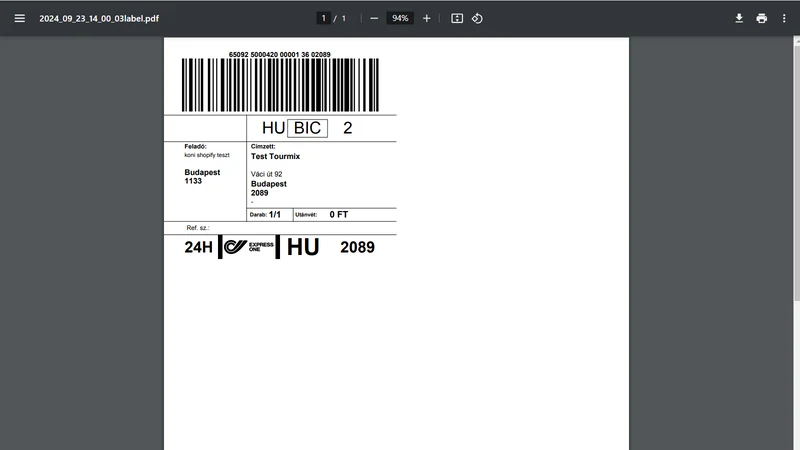The image size is (800, 450).
Task: Click the number 2 next to BIC
Action: (347, 128)
